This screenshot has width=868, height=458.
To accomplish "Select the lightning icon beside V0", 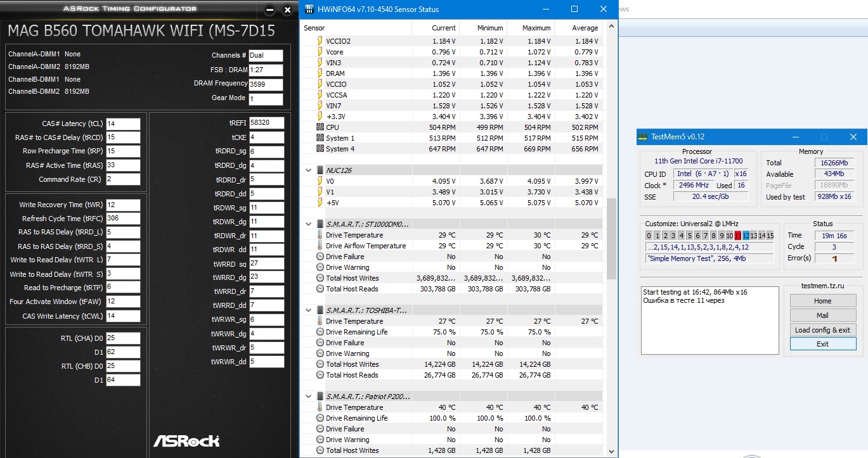I will 320,181.
